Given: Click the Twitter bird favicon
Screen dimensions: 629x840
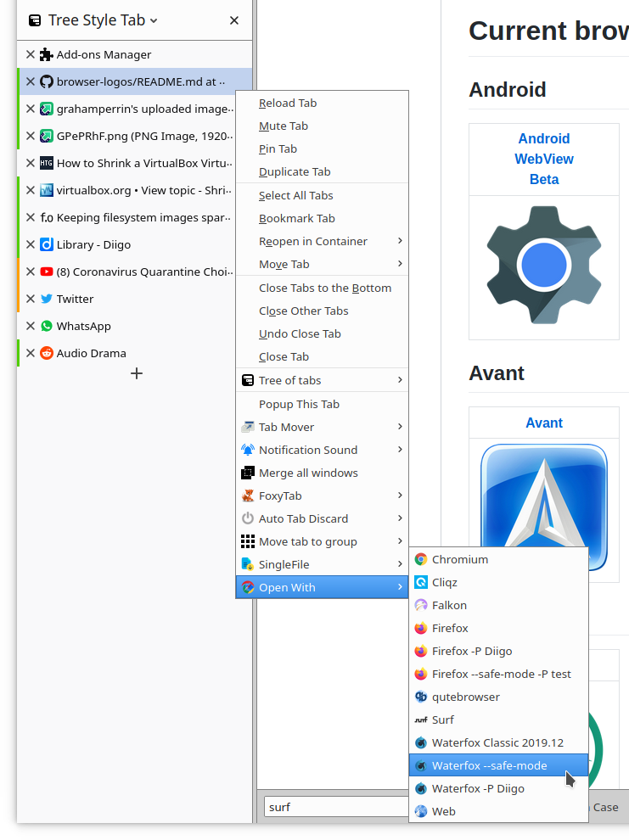Looking at the screenshot, I should (x=47, y=299).
